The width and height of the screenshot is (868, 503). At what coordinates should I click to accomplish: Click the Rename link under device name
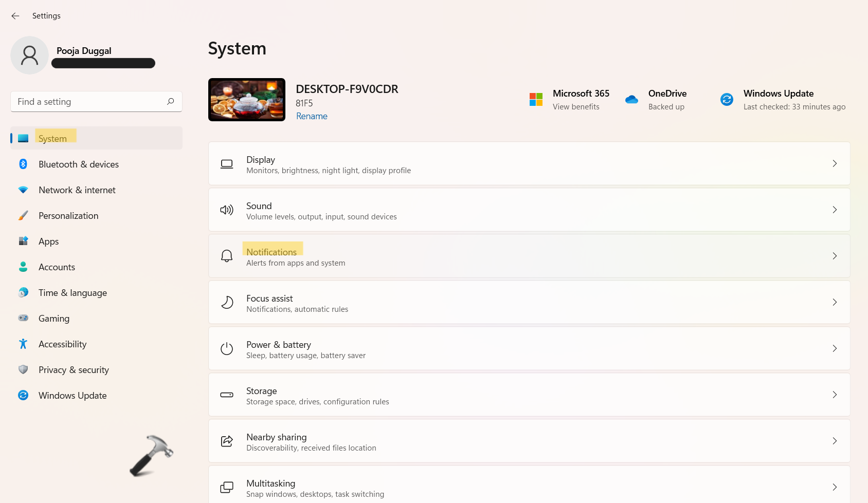[x=312, y=116]
